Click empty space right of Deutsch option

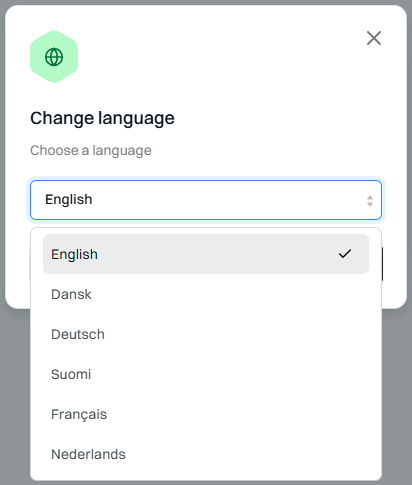(x=233, y=334)
